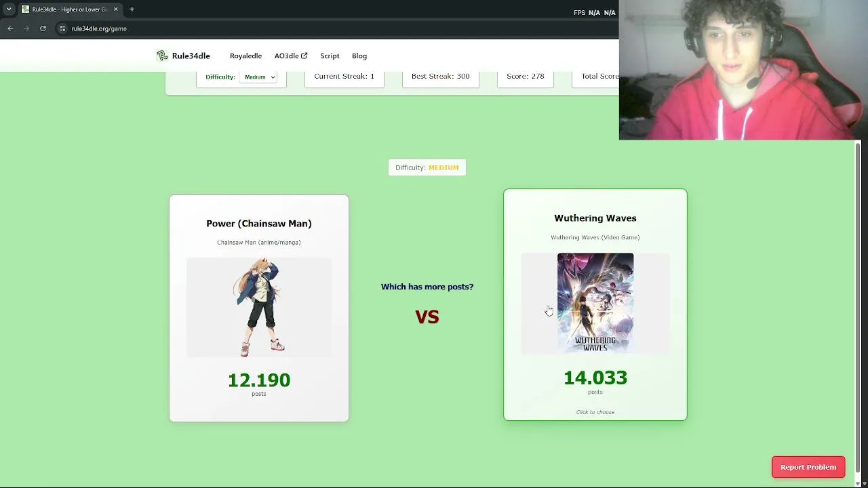Click the "Best Streak: 300" box
This screenshot has width=868, height=488.
tap(441, 79)
